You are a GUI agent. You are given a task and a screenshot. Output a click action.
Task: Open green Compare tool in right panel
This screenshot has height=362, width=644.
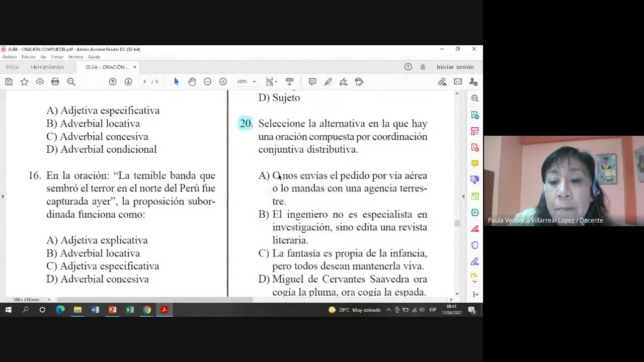tap(474, 196)
